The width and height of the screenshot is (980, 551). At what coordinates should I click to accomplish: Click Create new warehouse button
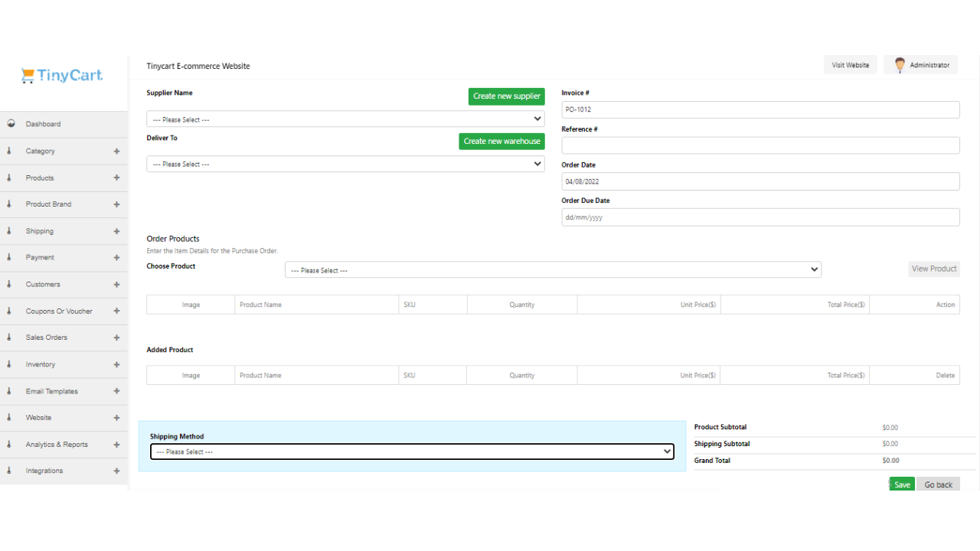(x=501, y=142)
